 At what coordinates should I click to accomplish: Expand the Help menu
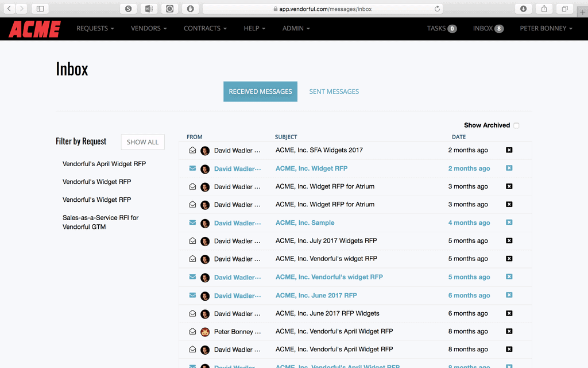(254, 29)
